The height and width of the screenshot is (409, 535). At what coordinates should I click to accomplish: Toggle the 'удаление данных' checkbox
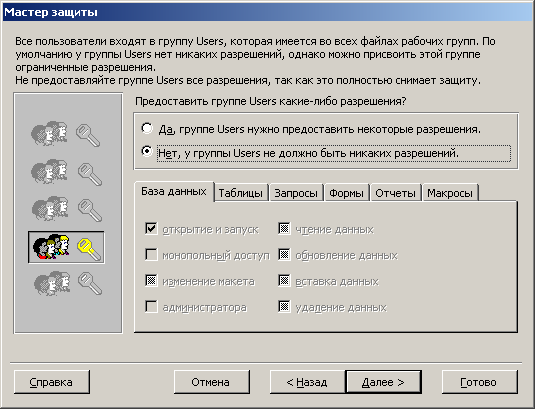point(284,306)
